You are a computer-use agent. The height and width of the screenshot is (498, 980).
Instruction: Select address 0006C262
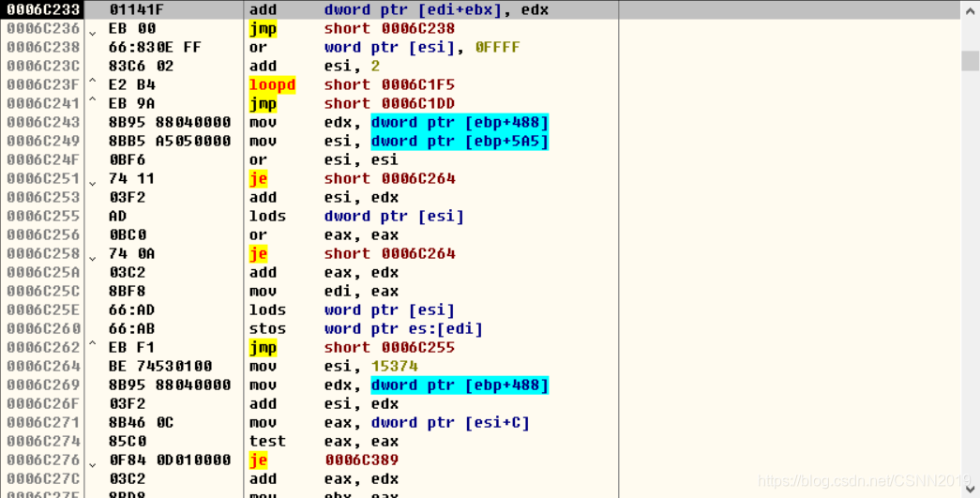tap(42, 347)
